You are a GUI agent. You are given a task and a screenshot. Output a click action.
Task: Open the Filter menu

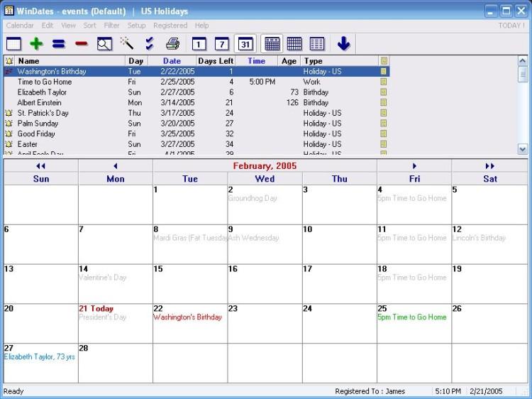[x=111, y=26]
